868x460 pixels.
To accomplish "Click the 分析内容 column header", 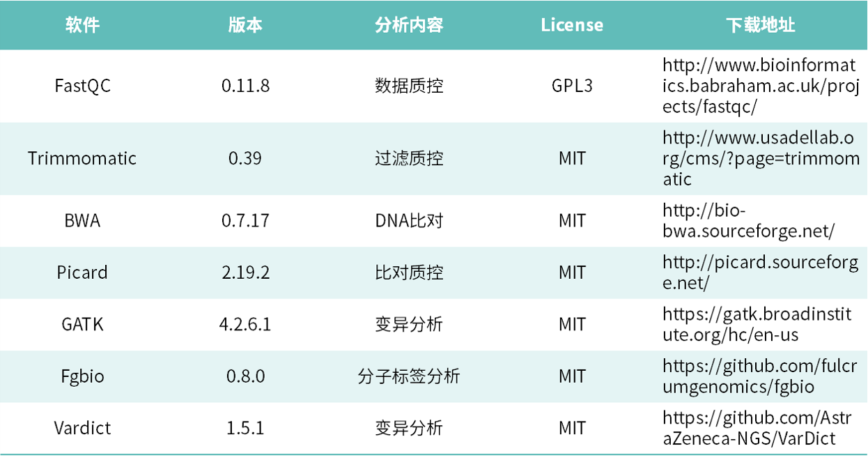I will pos(409,25).
